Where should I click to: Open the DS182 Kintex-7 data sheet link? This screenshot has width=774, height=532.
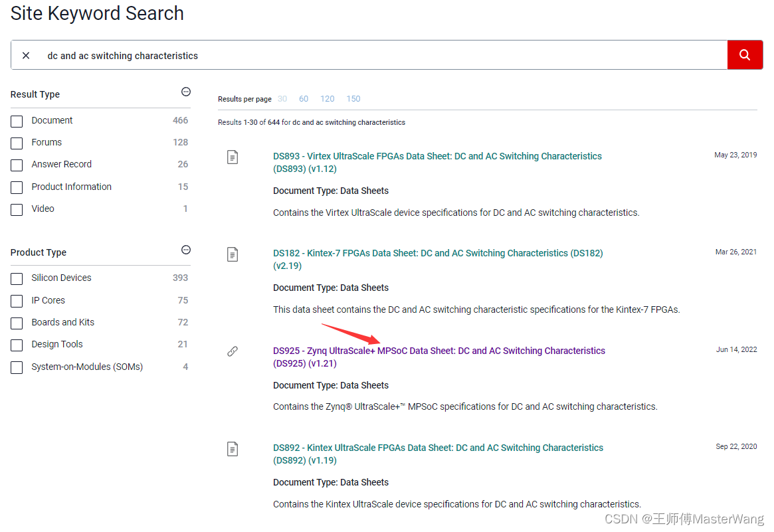click(438, 260)
